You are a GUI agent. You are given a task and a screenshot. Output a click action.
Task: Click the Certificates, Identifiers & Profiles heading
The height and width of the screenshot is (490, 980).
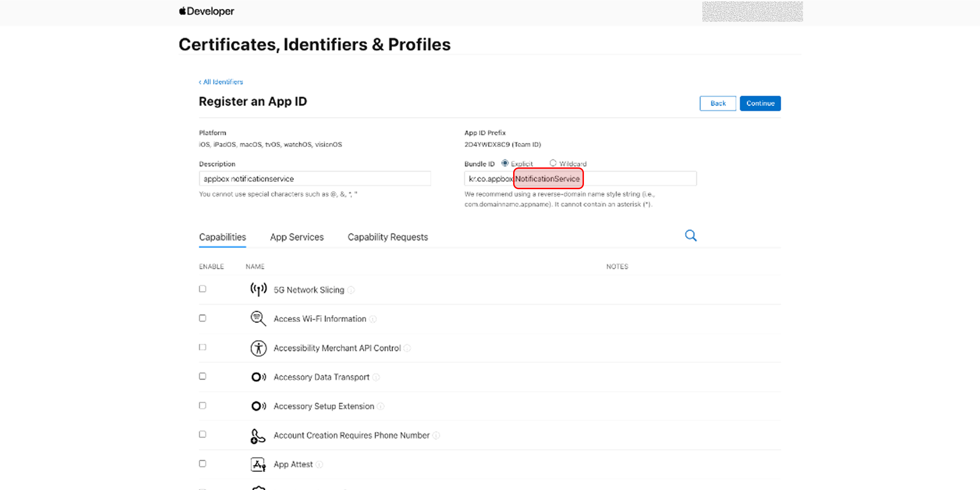315,45
